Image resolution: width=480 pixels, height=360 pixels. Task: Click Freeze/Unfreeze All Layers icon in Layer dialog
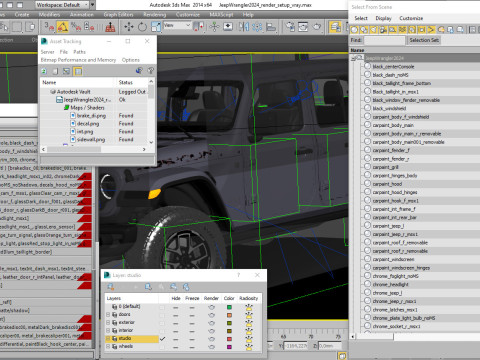[186, 287]
